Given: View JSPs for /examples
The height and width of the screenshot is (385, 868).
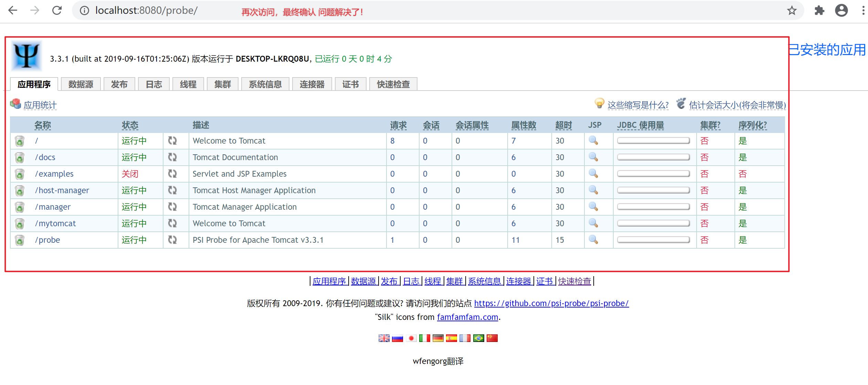Looking at the screenshot, I should pyautogui.click(x=593, y=174).
